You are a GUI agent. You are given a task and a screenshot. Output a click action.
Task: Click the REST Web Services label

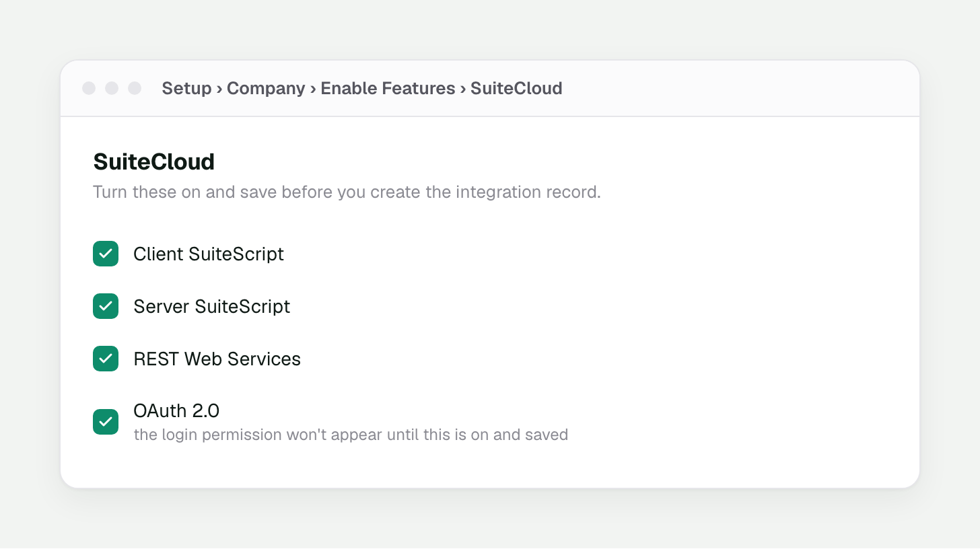[217, 359]
